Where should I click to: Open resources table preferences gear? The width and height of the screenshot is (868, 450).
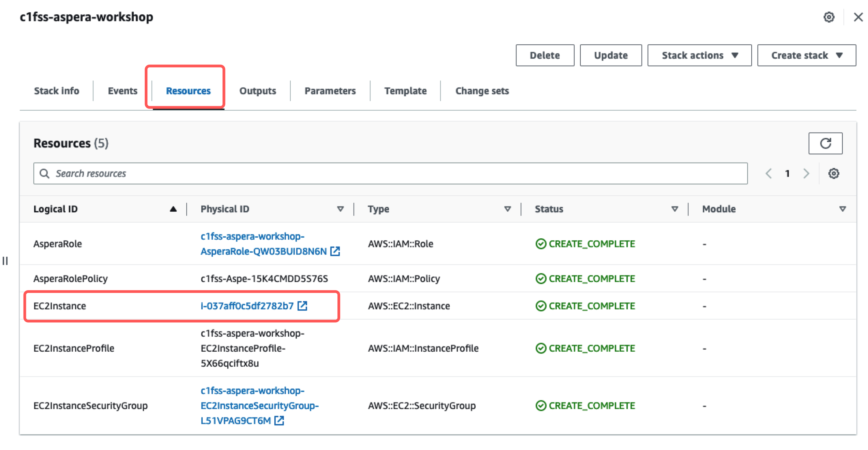tap(834, 173)
